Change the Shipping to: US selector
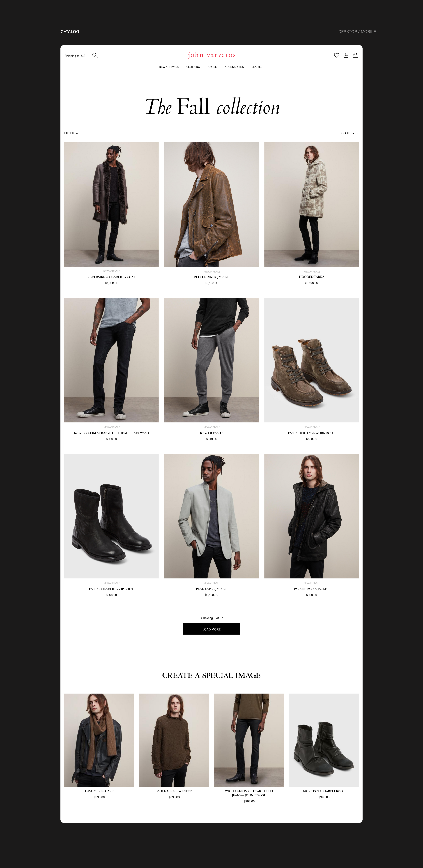423x868 pixels. 75,56
